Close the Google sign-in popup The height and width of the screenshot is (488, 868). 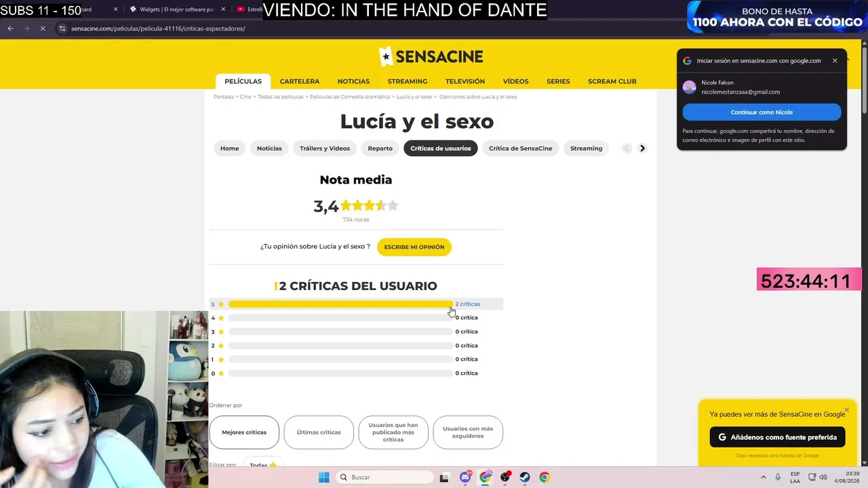pyautogui.click(x=835, y=60)
